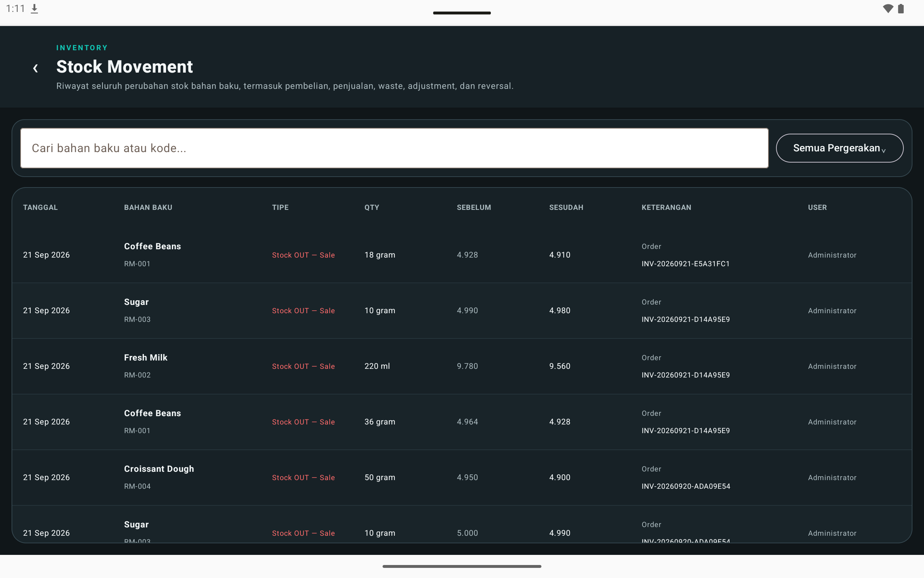Select order INV-20260921-E5A31FC1

tap(685, 264)
